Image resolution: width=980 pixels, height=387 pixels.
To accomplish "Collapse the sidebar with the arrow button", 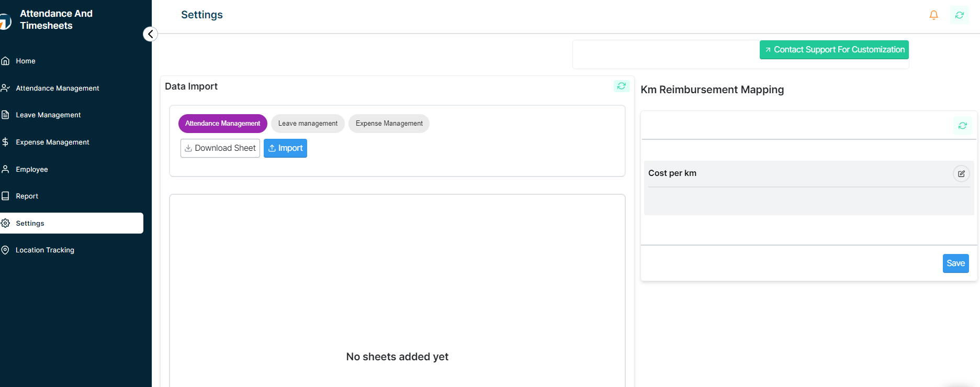I will (150, 34).
